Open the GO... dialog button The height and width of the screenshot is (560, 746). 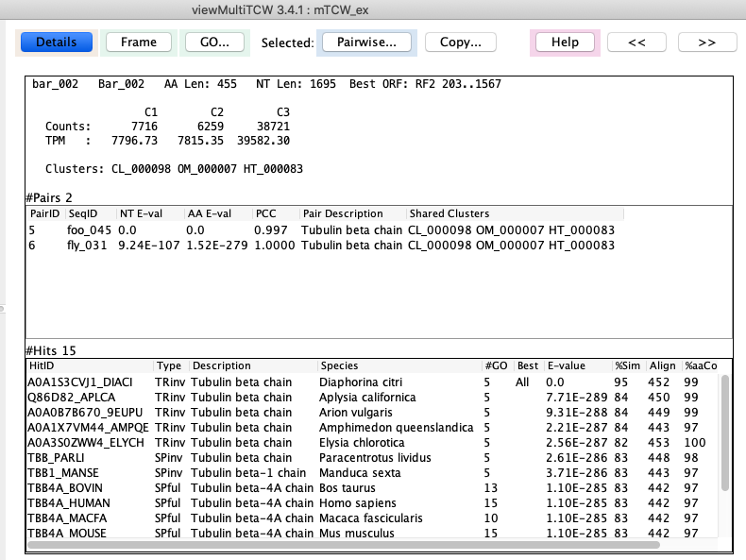[x=214, y=42]
